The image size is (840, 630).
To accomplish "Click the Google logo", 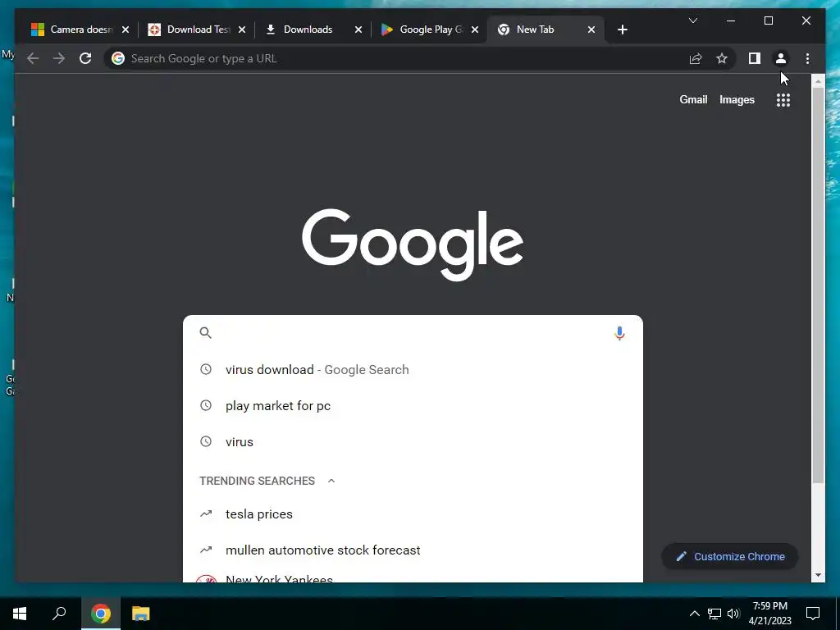I will click(413, 244).
